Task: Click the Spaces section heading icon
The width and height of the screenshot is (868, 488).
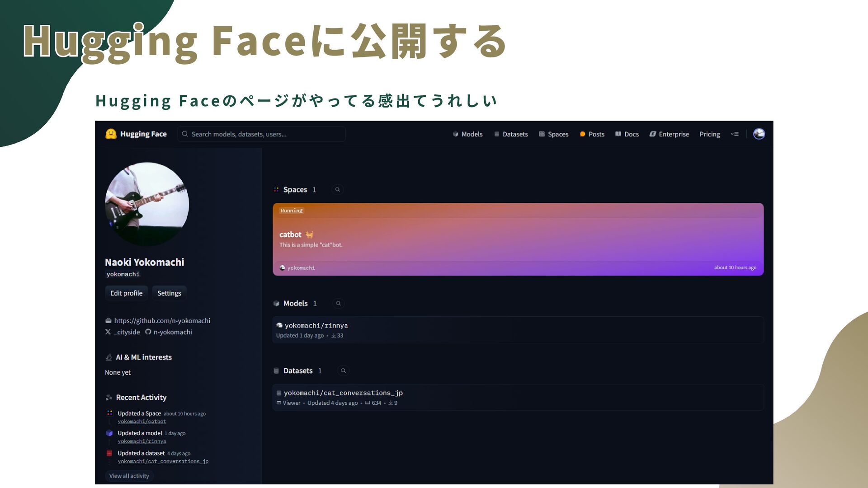Action: click(x=276, y=190)
